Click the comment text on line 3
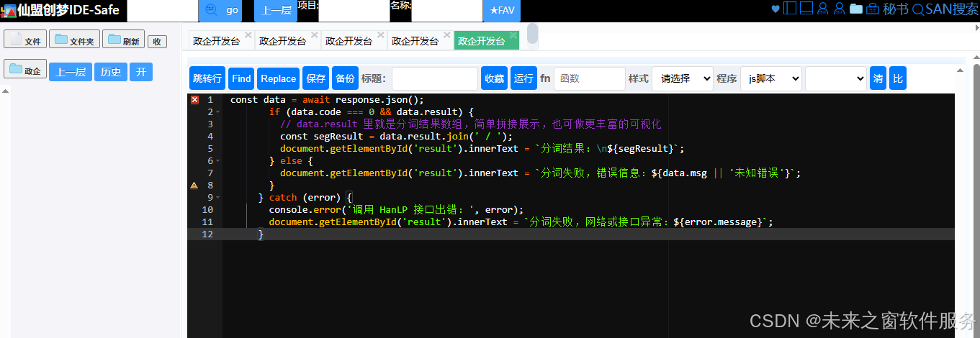This screenshot has width=980, height=338. 470,124
